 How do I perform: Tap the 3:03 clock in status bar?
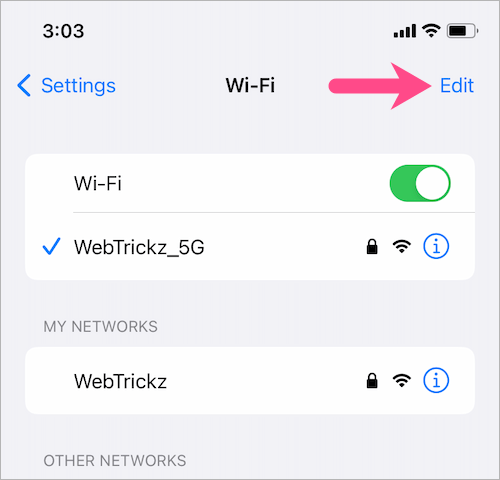(63, 31)
